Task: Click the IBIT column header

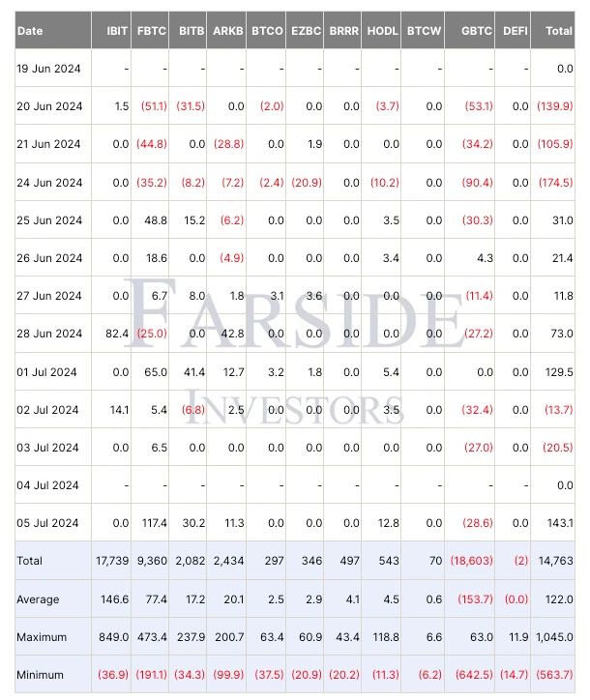Action: coord(116,31)
